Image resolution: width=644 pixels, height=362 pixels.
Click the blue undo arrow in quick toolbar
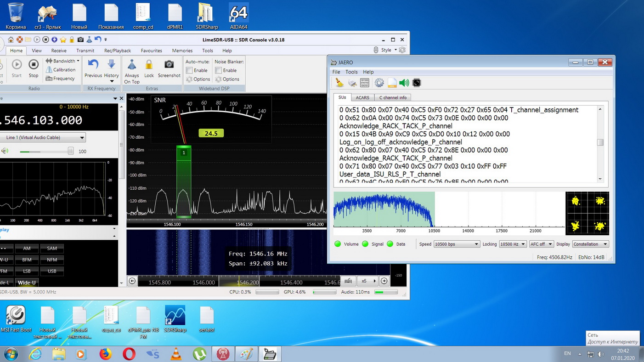[98, 40]
